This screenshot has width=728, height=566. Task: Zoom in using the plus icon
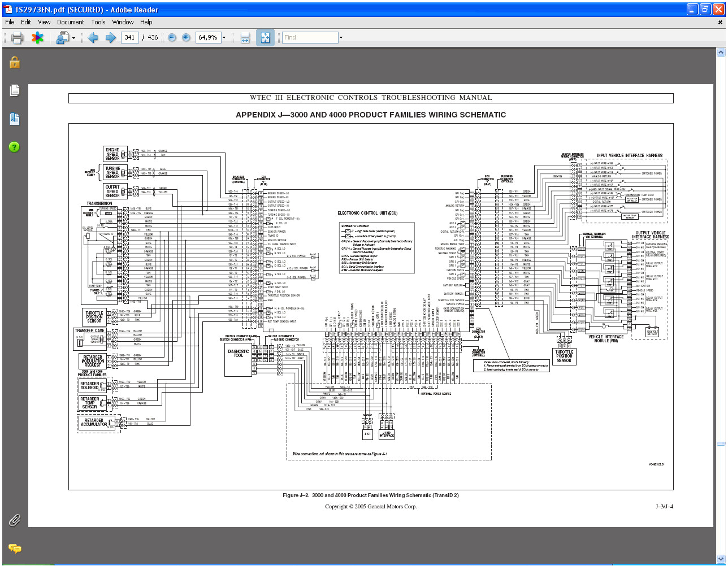[185, 37]
